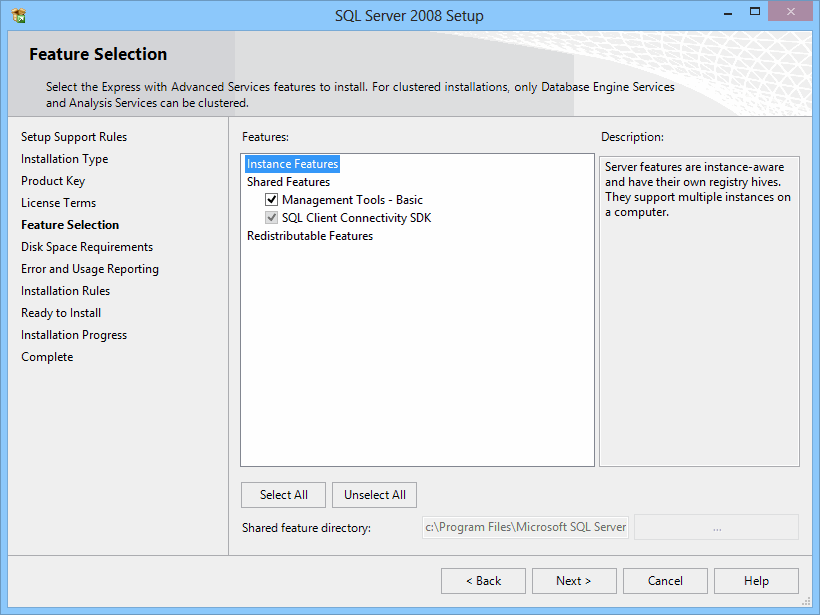This screenshot has height=615, width=820.
Task: Select the License Terms step
Action: (x=59, y=203)
